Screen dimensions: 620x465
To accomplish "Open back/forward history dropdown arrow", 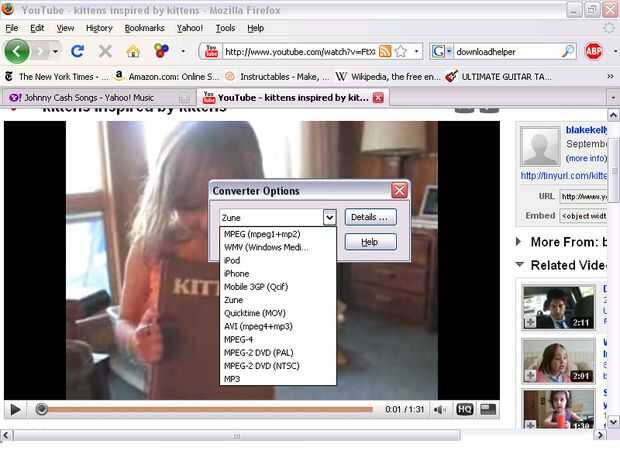I will click(x=55, y=51).
